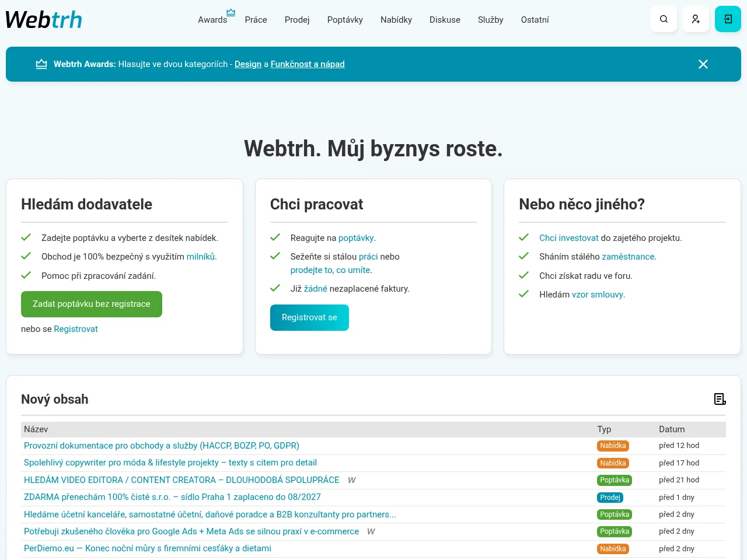Open the poptávky link in Chci pracovat
The image size is (747, 560).
[356, 238]
